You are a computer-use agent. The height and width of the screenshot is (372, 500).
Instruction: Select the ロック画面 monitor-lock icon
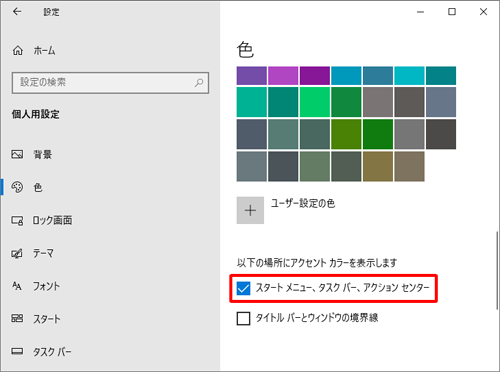[x=17, y=220]
